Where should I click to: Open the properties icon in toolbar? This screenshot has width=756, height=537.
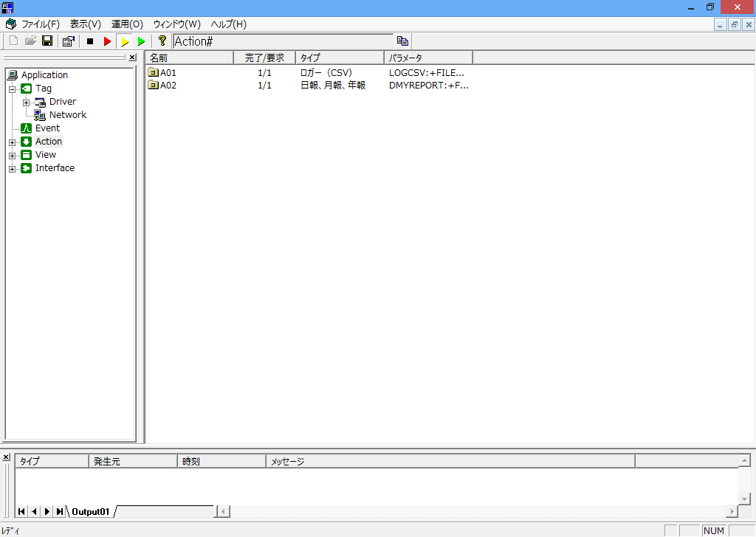68,41
